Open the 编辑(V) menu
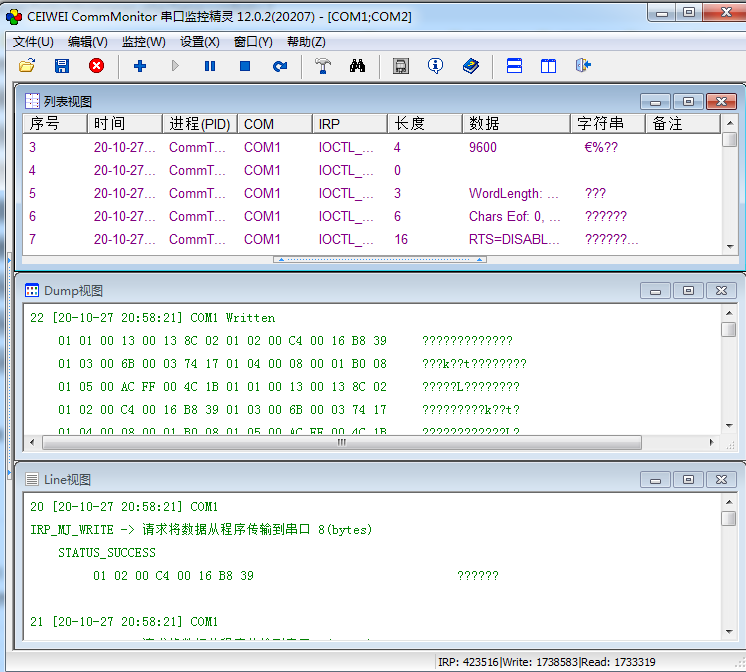This screenshot has width=746, height=672. point(88,42)
